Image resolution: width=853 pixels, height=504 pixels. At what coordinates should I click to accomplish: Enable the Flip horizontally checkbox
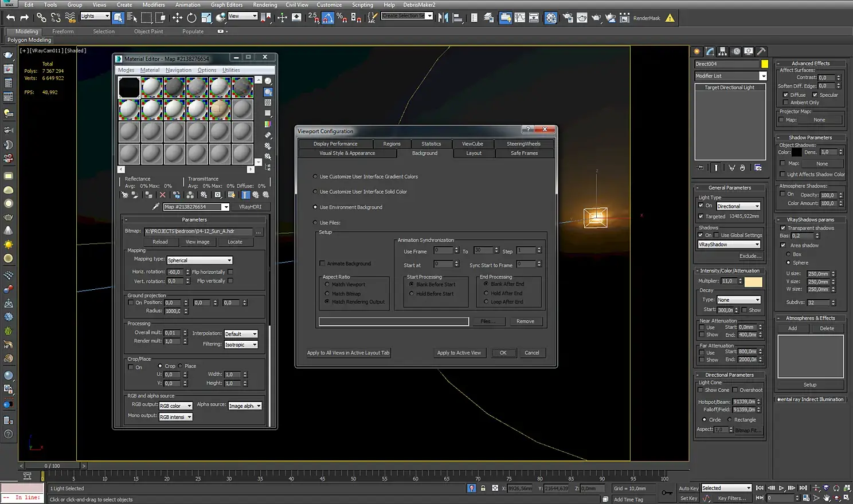(x=230, y=272)
